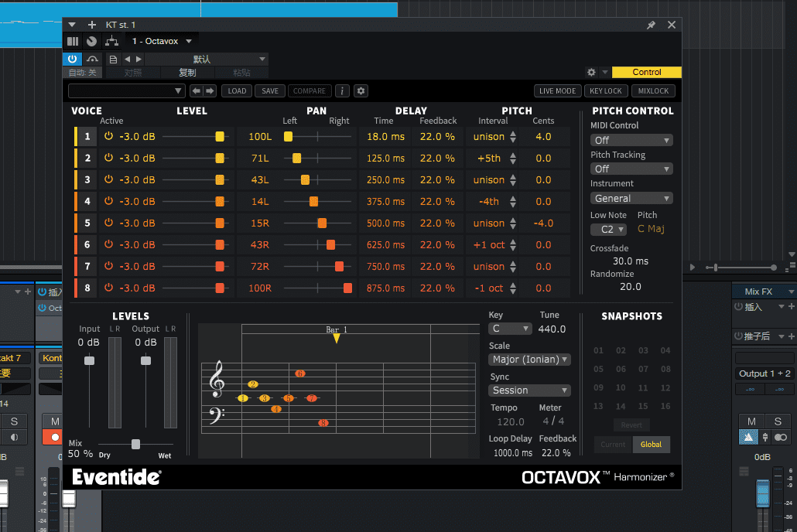Image resolution: width=797 pixels, height=532 pixels.
Task: Toggle power for voice 3
Action: (x=108, y=179)
